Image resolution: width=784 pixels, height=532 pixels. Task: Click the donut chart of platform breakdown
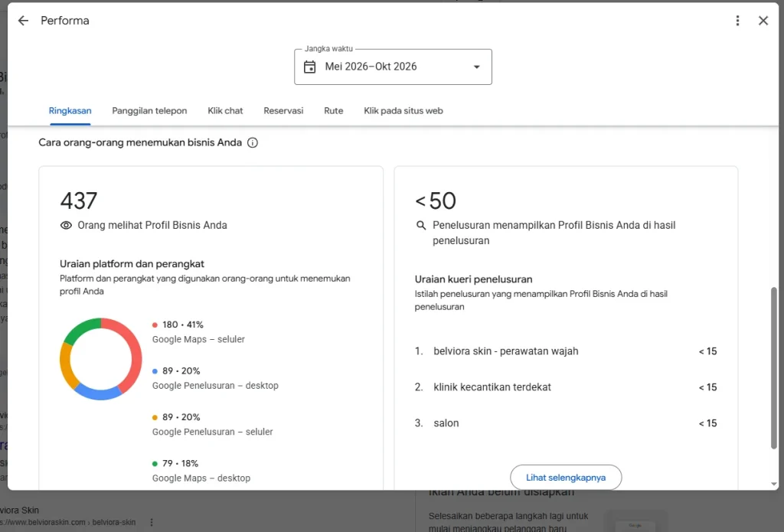pos(100,359)
